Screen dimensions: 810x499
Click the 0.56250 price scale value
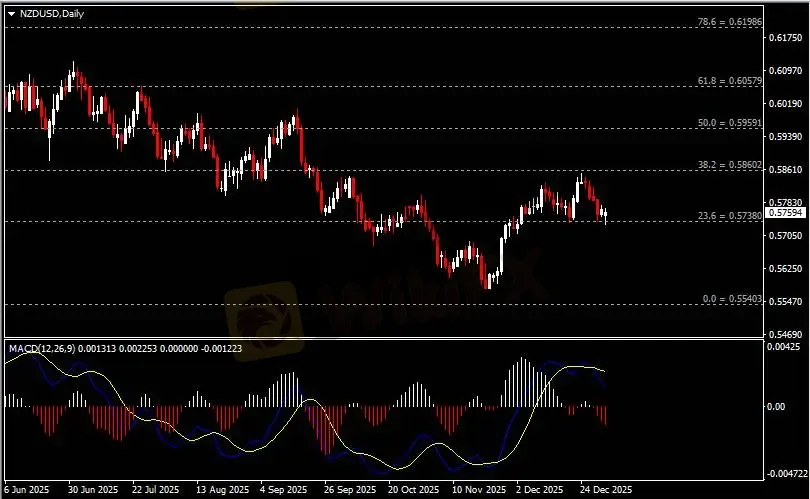[785, 269]
